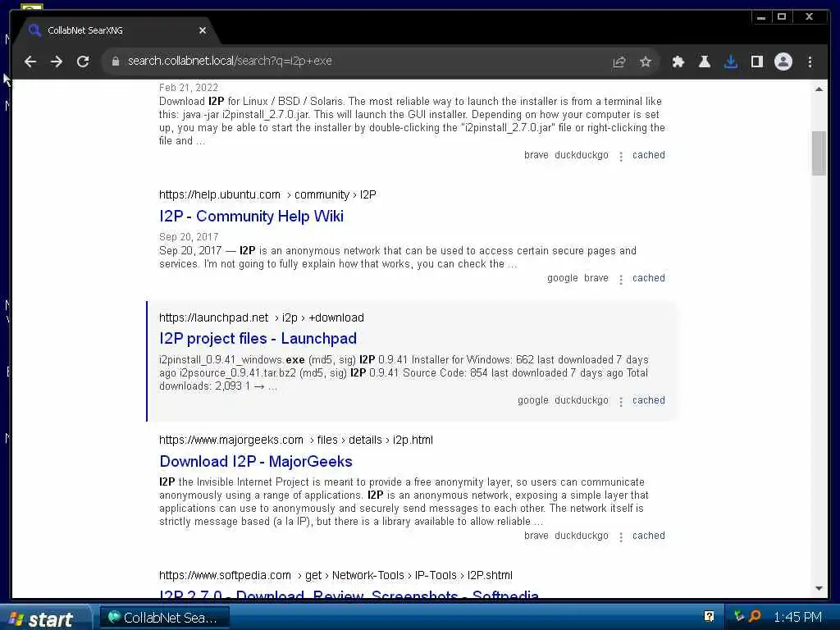This screenshot has height=630, width=840.
Task: Click the scrollbar up arrow
Action: (x=819, y=89)
